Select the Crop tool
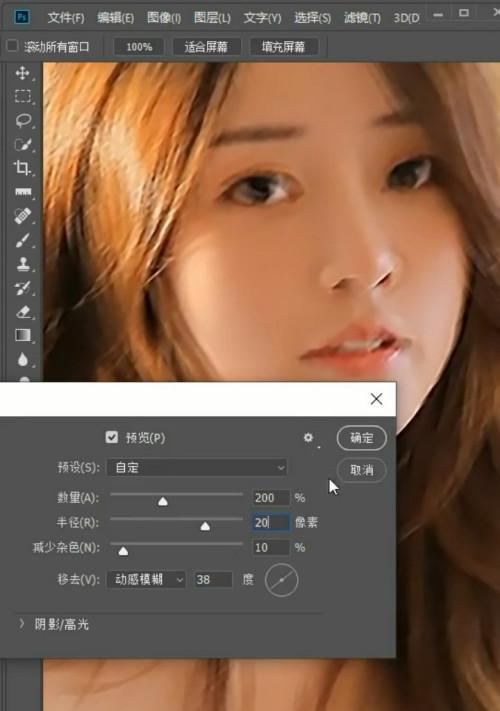This screenshot has height=711, width=500. tap(22, 167)
